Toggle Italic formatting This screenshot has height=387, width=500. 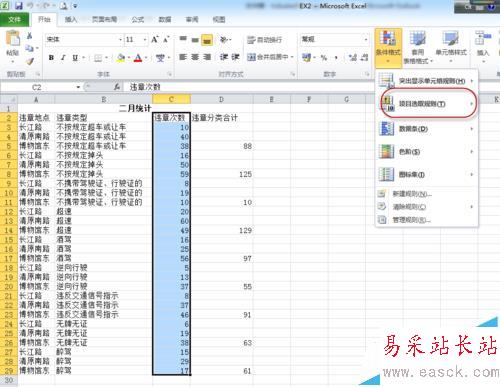point(63,58)
